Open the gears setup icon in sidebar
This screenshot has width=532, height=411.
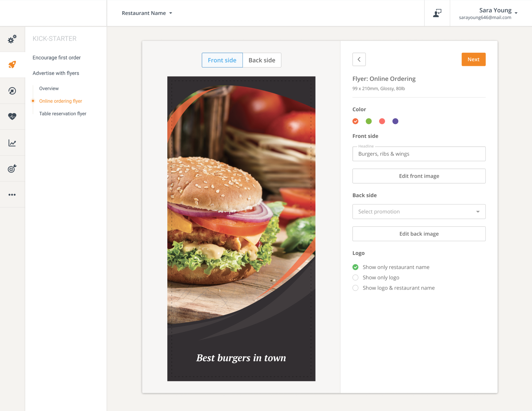(12, 39)
